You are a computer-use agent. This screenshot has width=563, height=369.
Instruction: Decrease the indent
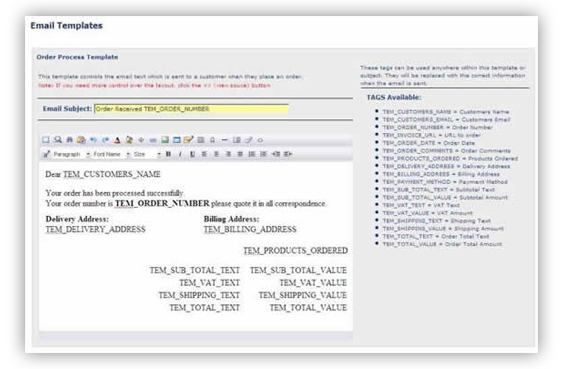(276, 154)
